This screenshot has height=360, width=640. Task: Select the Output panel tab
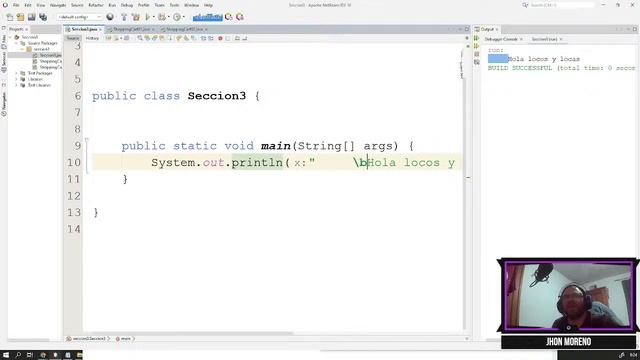pos(487,29)
